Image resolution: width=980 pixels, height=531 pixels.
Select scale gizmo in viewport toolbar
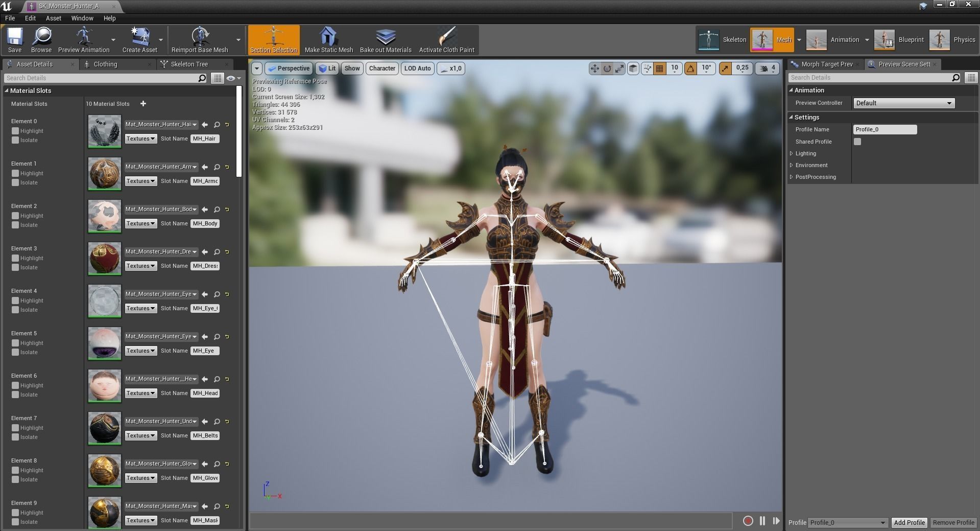coord(619,68)
